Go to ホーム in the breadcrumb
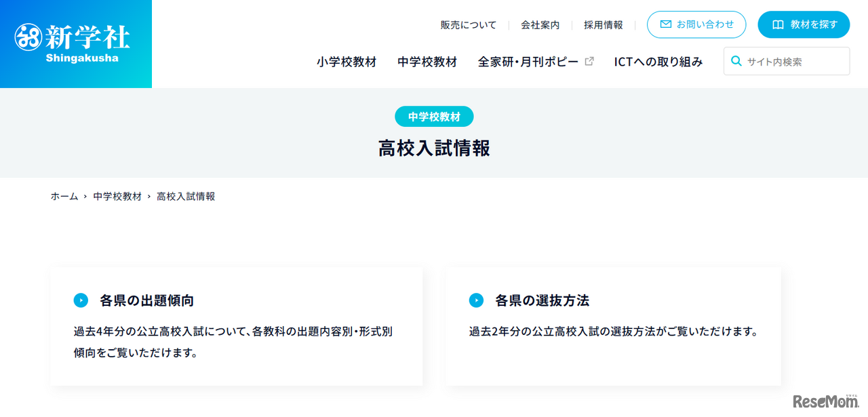This screenshot has width=868, height=417. pyautogui.click(x=64, y=197)
